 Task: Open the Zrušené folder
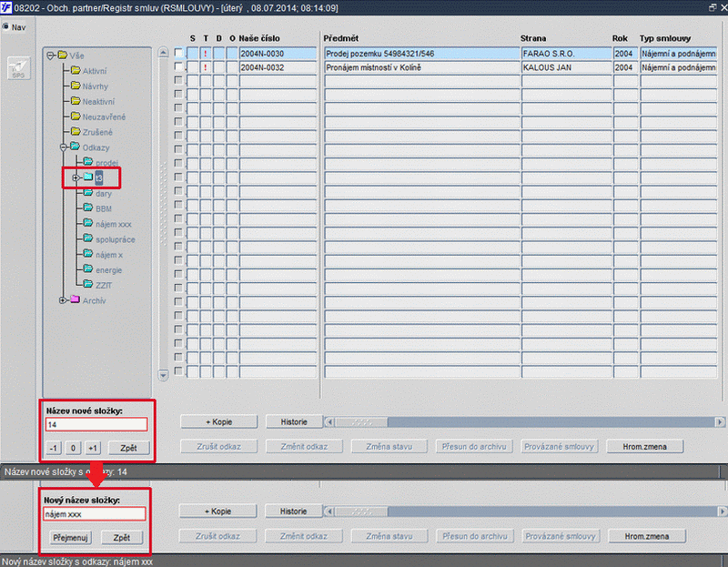coord(92,132)
